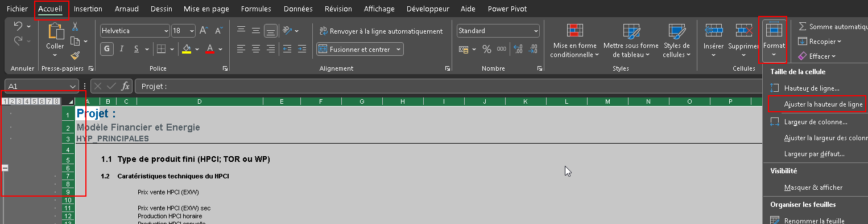Select the Format Painter brush icon
Image resolution: width=868 pixels, height=224 pixels.
tap(75, 55)
